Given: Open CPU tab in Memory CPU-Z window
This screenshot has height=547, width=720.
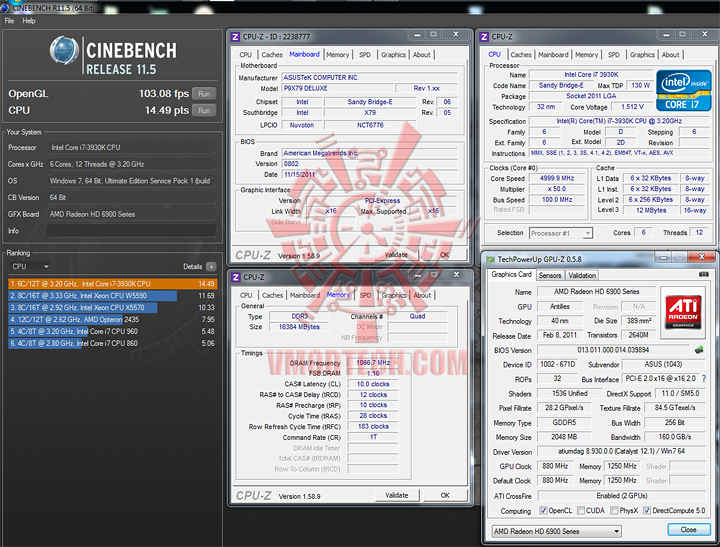Looking at the screenshot, I should click(246, 295).
